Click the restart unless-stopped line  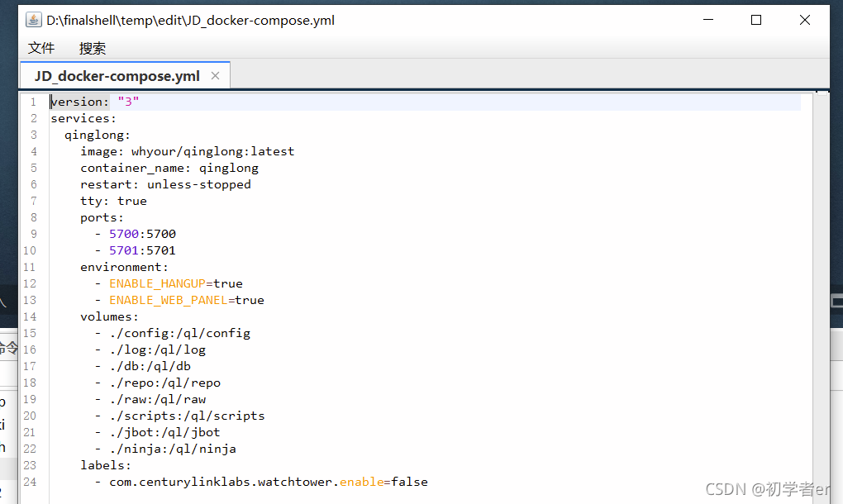(165, 184)
